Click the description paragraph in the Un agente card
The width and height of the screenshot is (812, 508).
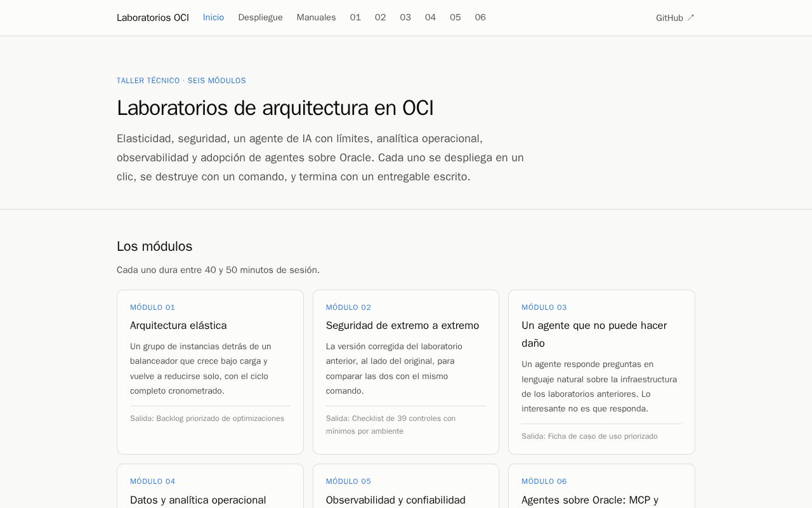click(x=599, y=386)
